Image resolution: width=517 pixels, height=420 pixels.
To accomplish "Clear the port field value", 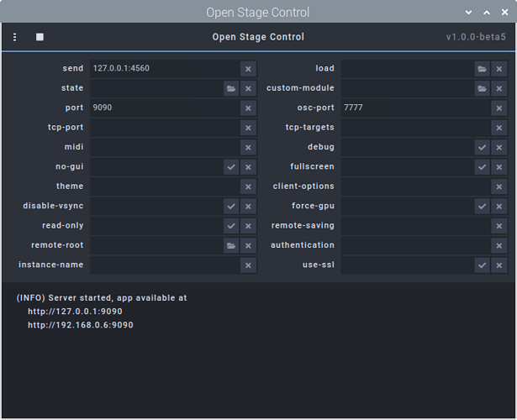I will [248, 108].
